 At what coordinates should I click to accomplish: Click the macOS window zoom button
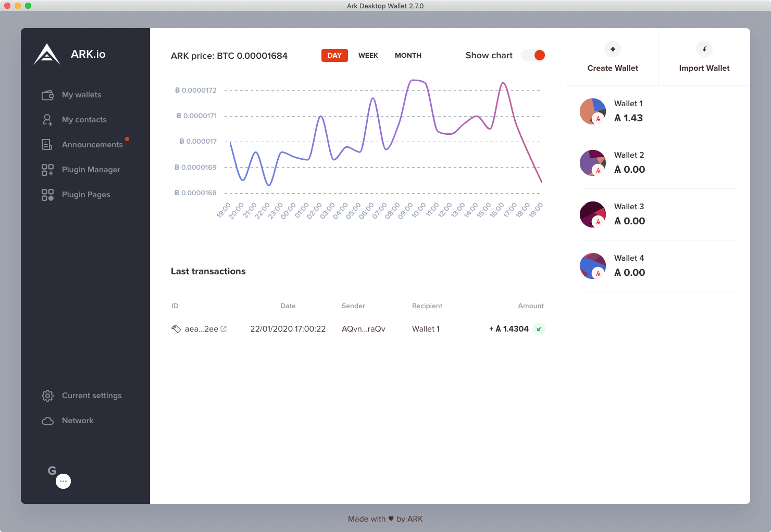(x=28, y=6)
